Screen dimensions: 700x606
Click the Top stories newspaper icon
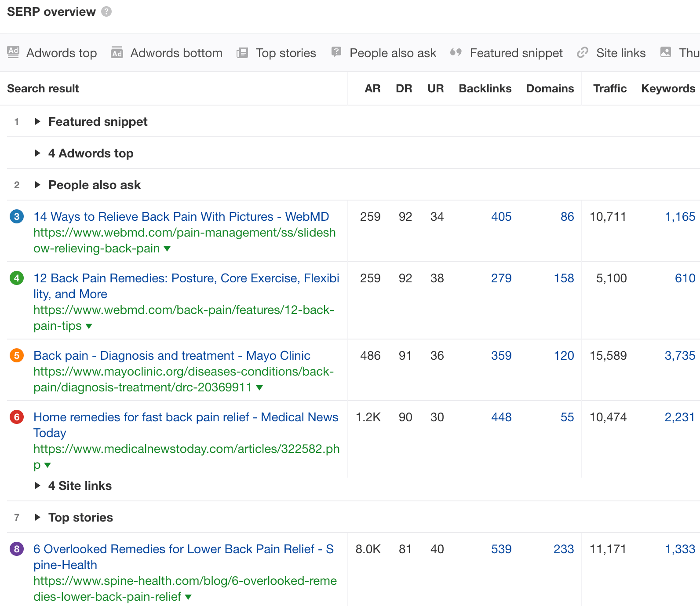[x=242, y=53]
